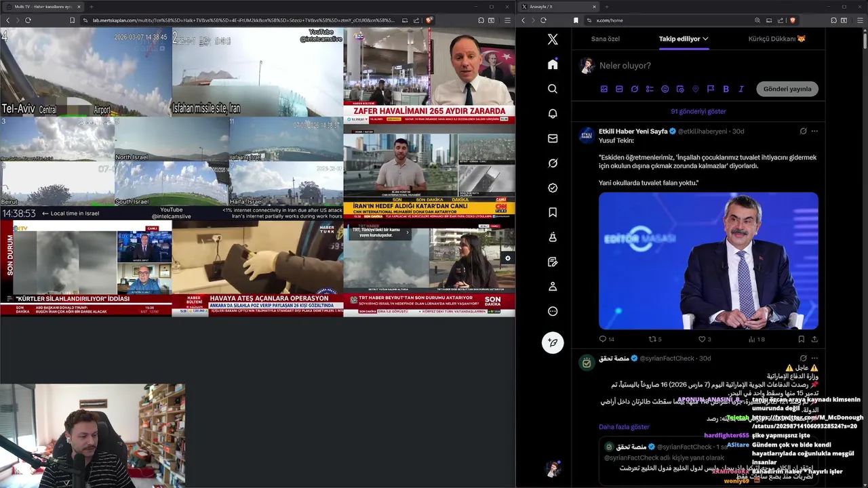Screen dimensions: 868x488
Task: Open more options on syrianFactCheck post
Action: click(x=814, y=358)
